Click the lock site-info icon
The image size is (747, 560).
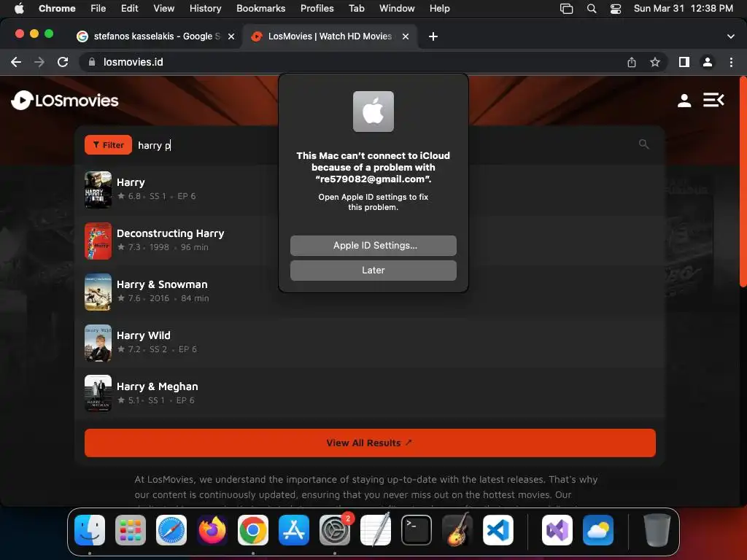92,62
